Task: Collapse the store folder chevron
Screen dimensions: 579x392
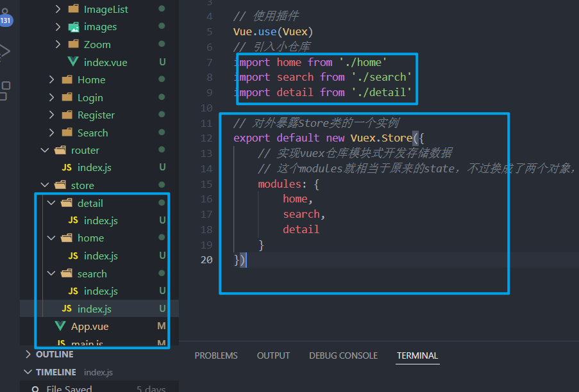Action: point(45,185)
